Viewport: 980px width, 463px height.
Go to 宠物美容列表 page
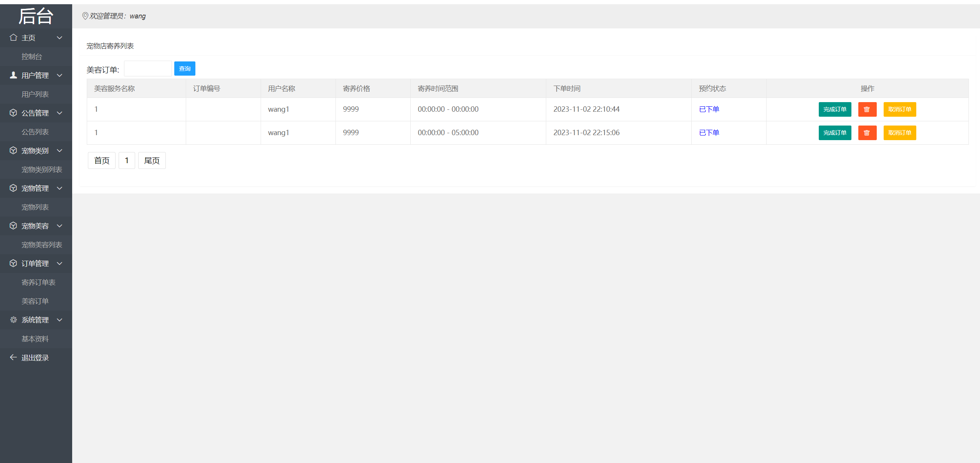point(41,245)
